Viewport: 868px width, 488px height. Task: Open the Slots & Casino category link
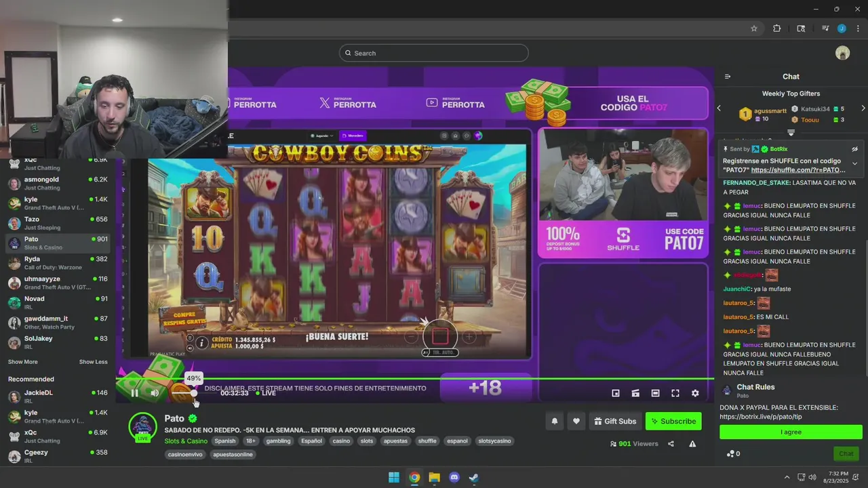[186, 441]
